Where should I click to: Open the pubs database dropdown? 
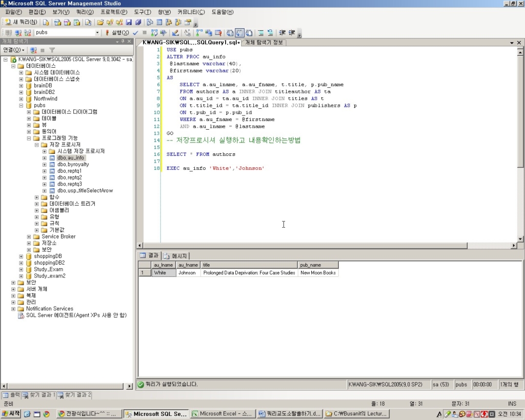pos(97,32)
